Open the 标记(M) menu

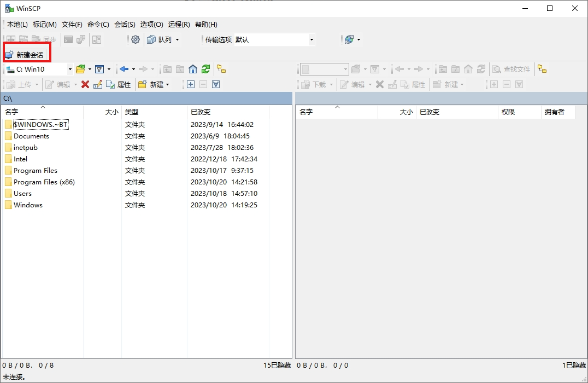point(45,25)
